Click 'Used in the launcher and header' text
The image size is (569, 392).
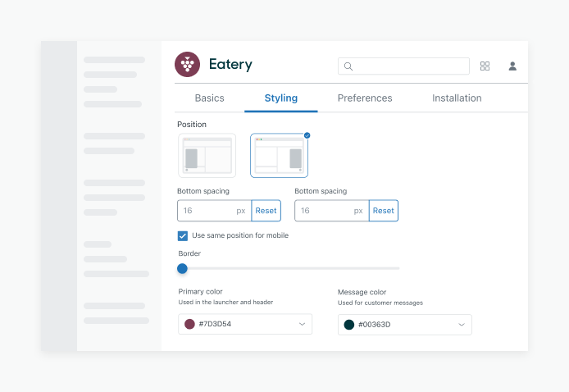pyautogui.click(x=225, y=302)
